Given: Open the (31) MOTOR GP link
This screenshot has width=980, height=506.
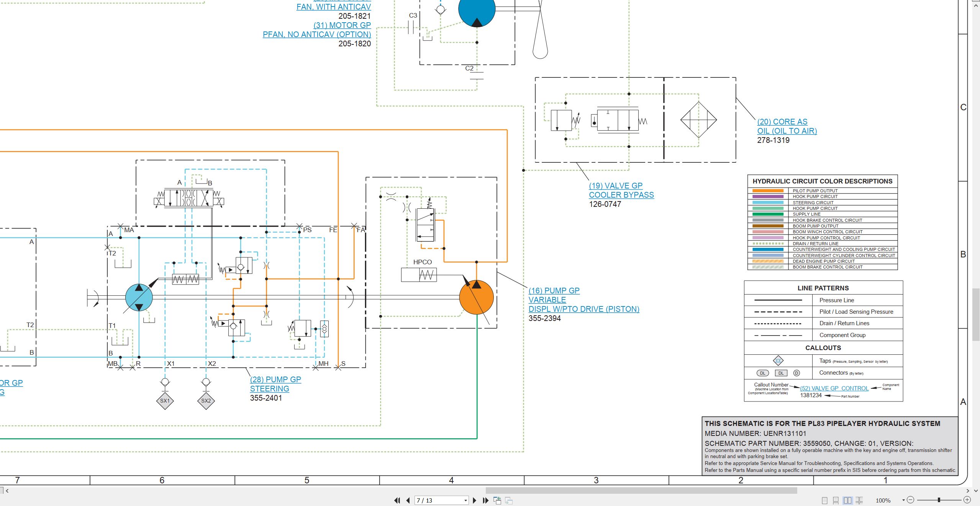Looking at the screenshot, I should tap(342, 25).
